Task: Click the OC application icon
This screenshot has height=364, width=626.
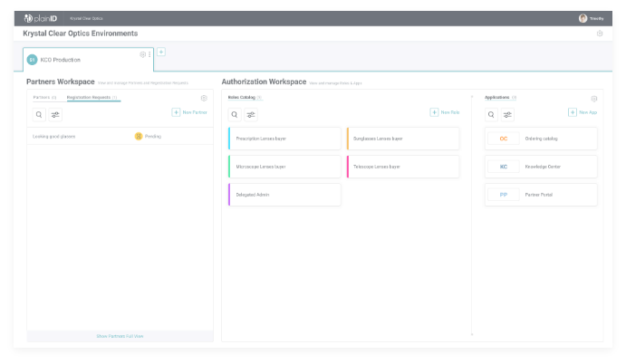Action: click(x=504, y=139)
